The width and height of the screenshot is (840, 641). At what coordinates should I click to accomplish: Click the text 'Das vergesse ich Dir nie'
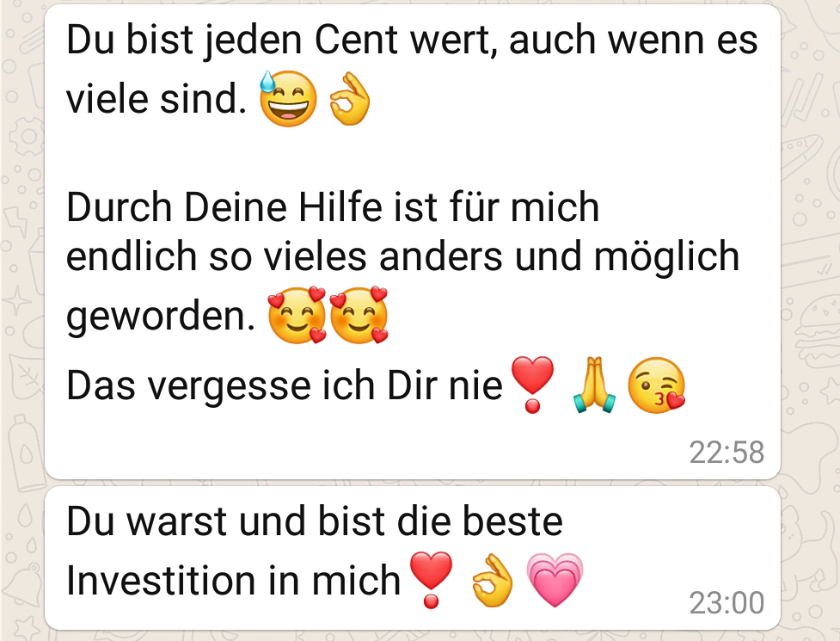[285, 385]
